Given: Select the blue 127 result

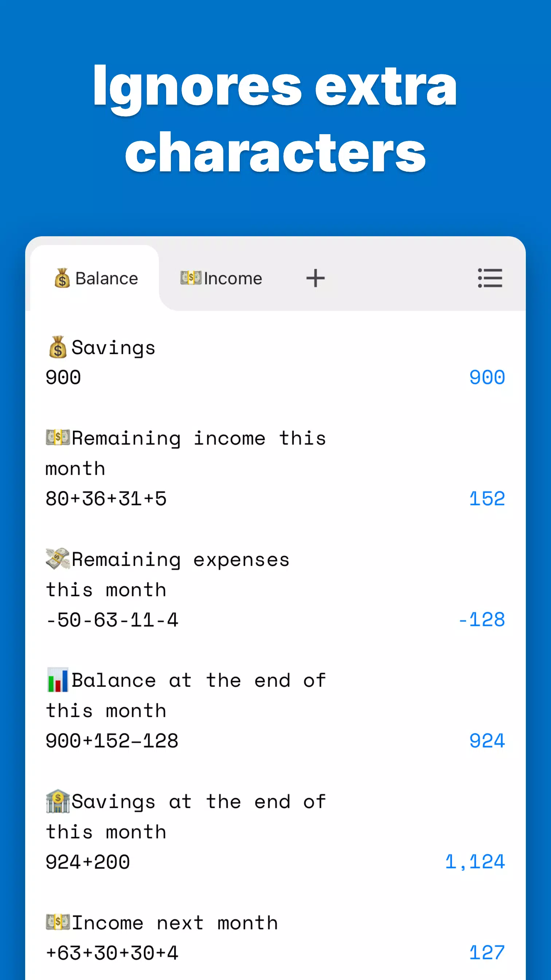Looking at the screenshot, I should pos(487,952).
